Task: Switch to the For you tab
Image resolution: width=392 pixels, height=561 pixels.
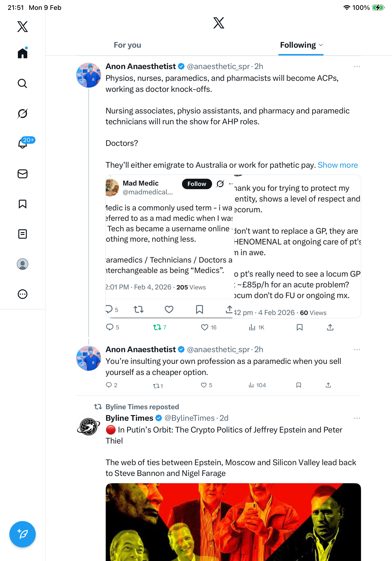Action: pos(127,45)
